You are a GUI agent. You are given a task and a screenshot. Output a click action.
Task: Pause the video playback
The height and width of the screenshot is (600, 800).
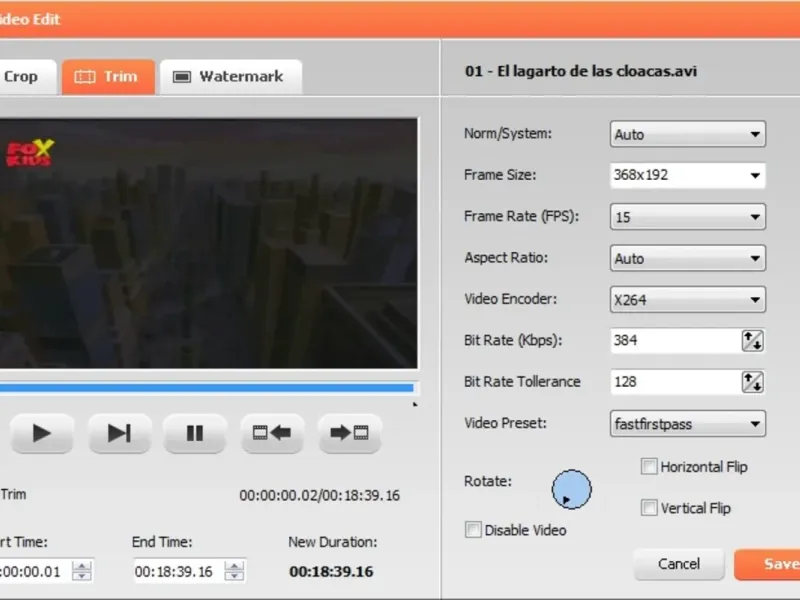click(x=195, y=434)
